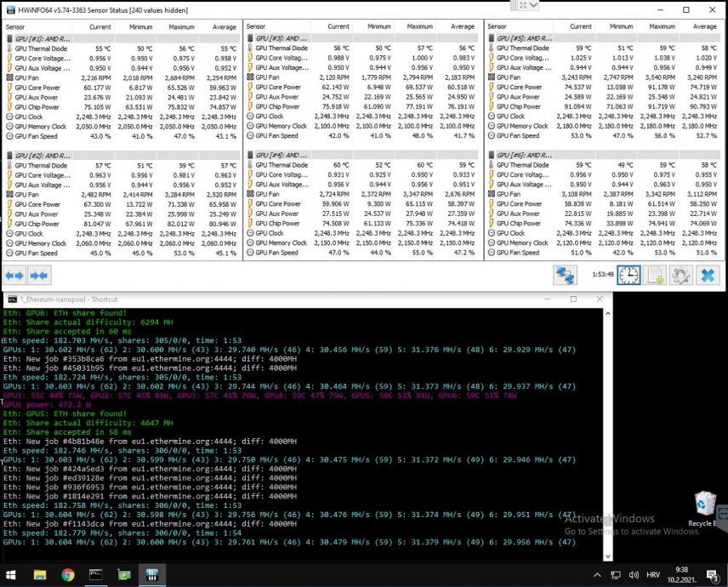The image size is (728, 587).
Task: Open HWiNFO sensor settings gear
Action: [x=681, y=275]
